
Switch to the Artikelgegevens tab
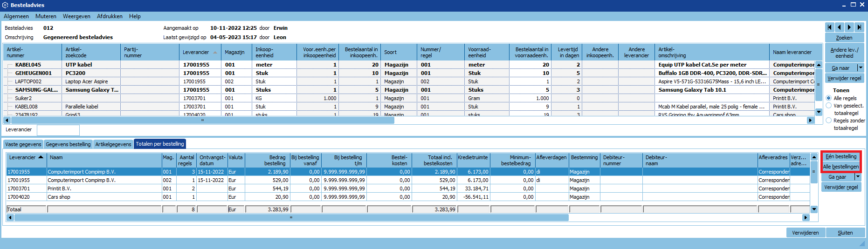[113, 144]
